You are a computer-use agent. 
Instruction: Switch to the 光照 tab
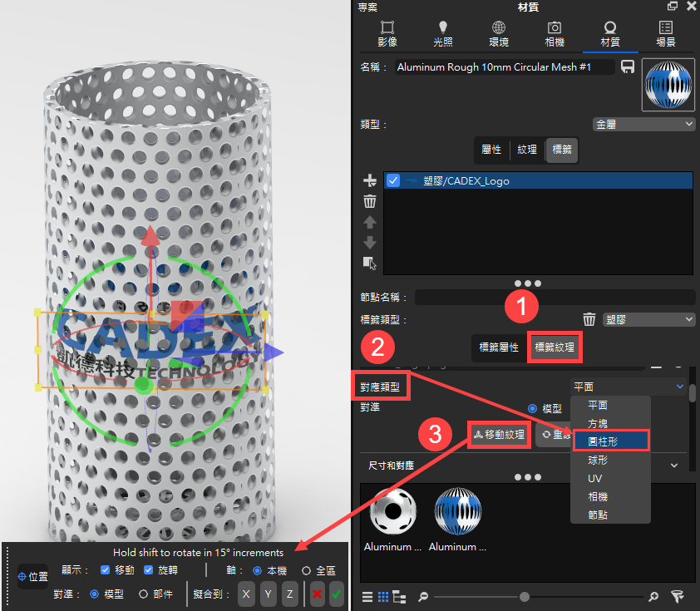pyautogui.click(x=443, y=34)
